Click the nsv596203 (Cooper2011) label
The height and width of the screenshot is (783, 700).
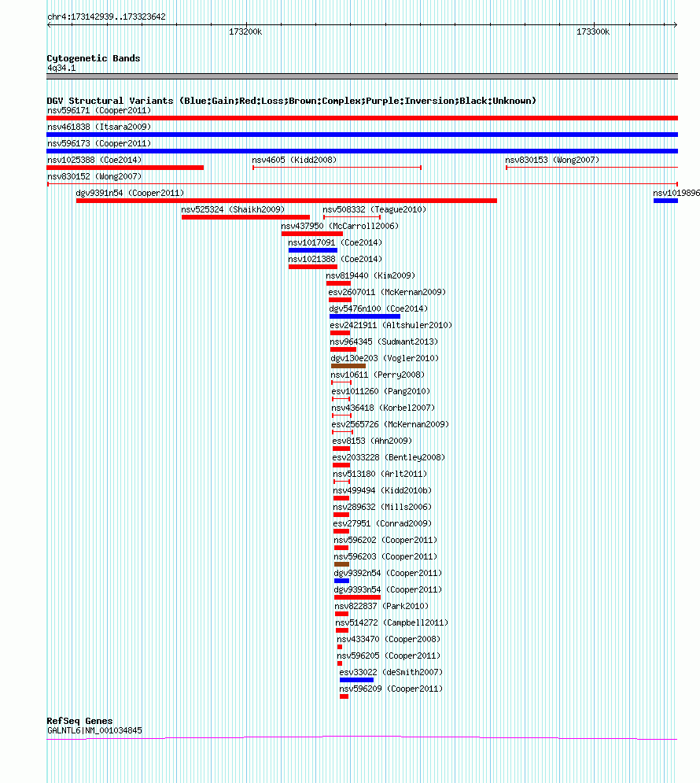point(385,556)
